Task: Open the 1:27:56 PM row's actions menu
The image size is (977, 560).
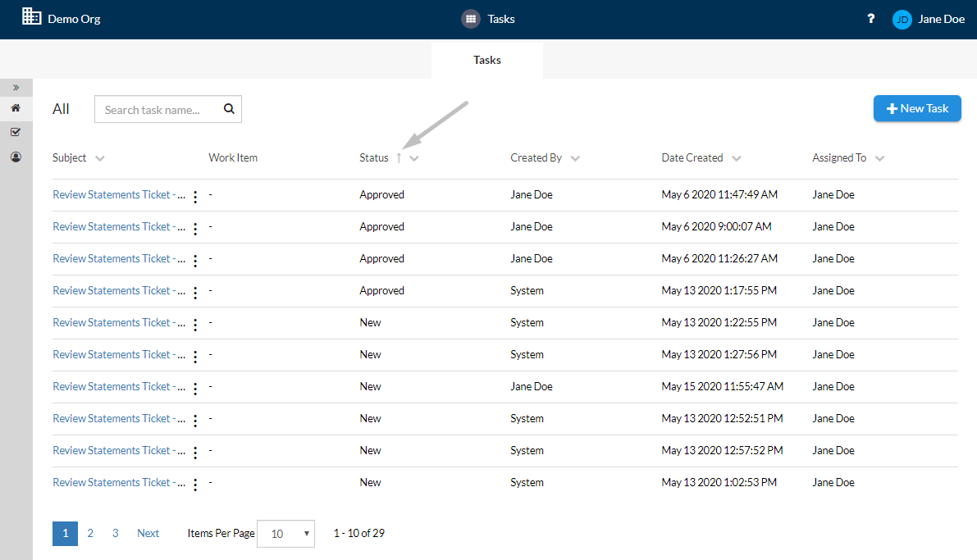Action: 195,357
